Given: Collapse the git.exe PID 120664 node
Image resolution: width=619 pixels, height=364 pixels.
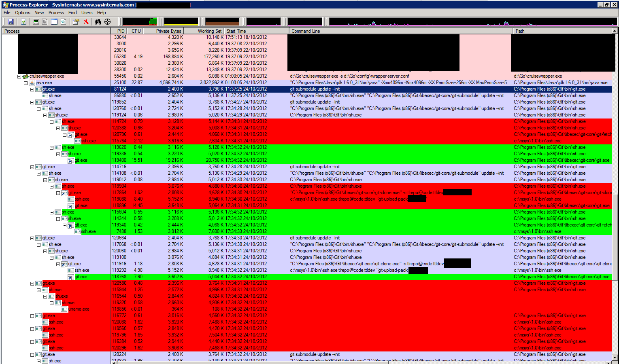Looking at the screenshot, I should (x=32, y=238).
